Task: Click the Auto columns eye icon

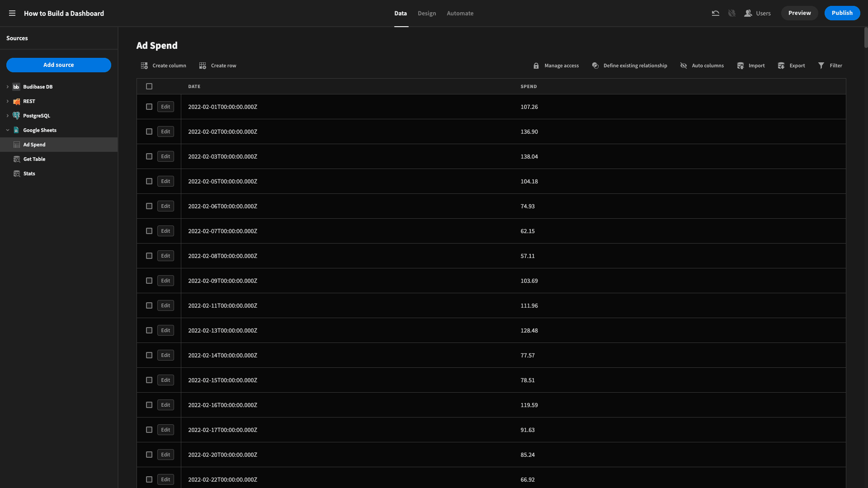Action: [x=684, y=66]
